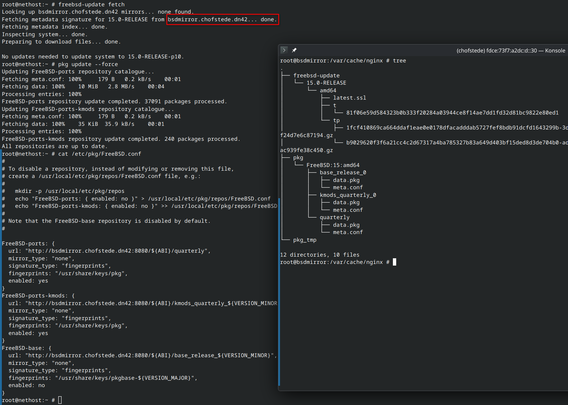Click the amd64 directory in tree listing
Screen dimensions: 568x405
pyautogui.click(x=328, y=90)
